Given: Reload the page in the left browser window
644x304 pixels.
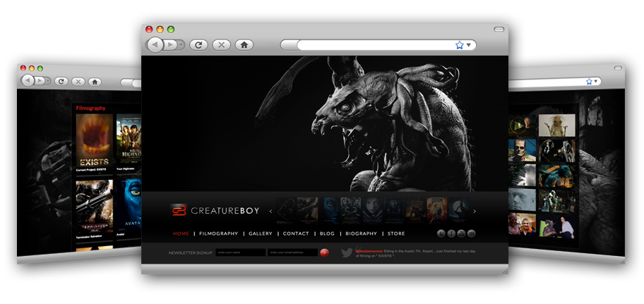Looking at the screenshot, I should pos(61,82).
